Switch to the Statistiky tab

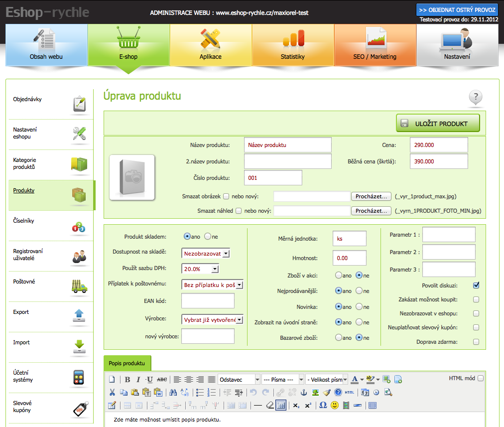tap(293, 46)
